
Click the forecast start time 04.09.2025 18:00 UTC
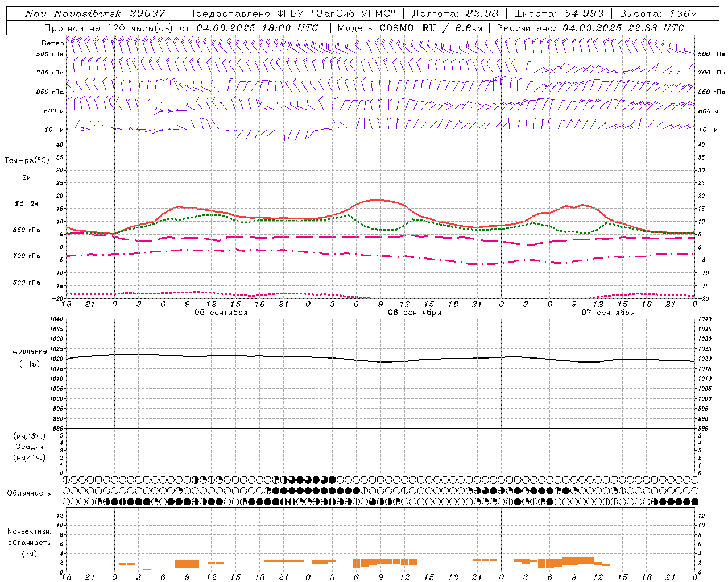257,28
